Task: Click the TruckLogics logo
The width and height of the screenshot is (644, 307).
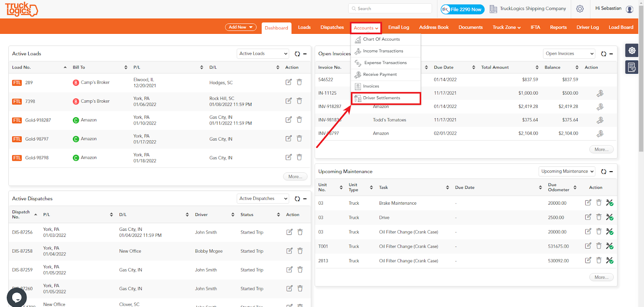Action: [21, 9]
